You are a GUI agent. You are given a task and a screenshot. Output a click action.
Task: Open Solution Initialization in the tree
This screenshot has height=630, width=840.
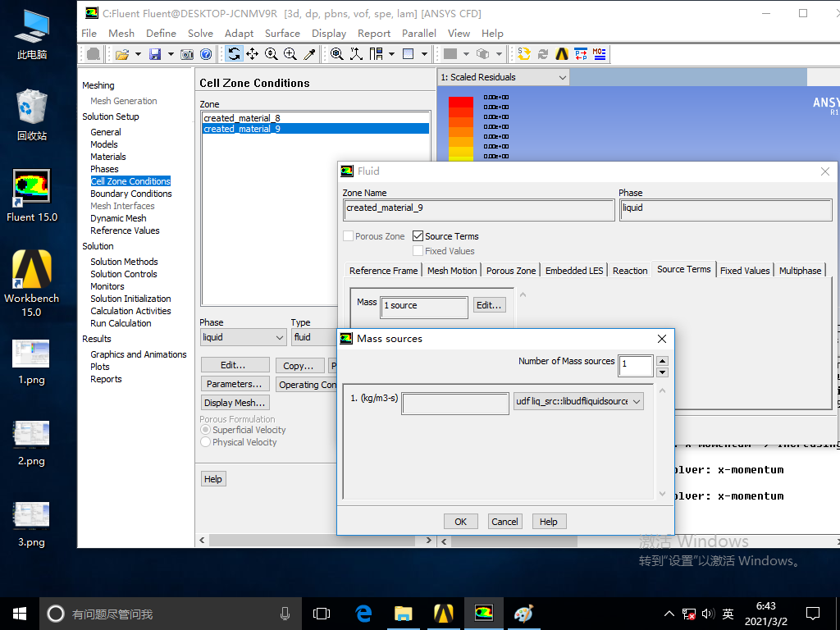tap(130, 299)
